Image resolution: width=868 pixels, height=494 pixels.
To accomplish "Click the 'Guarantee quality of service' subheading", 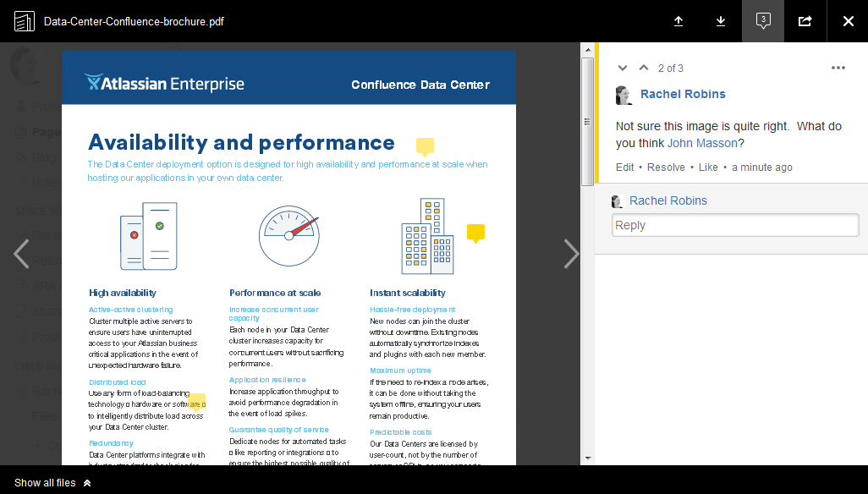I will [x=279, y=430].
